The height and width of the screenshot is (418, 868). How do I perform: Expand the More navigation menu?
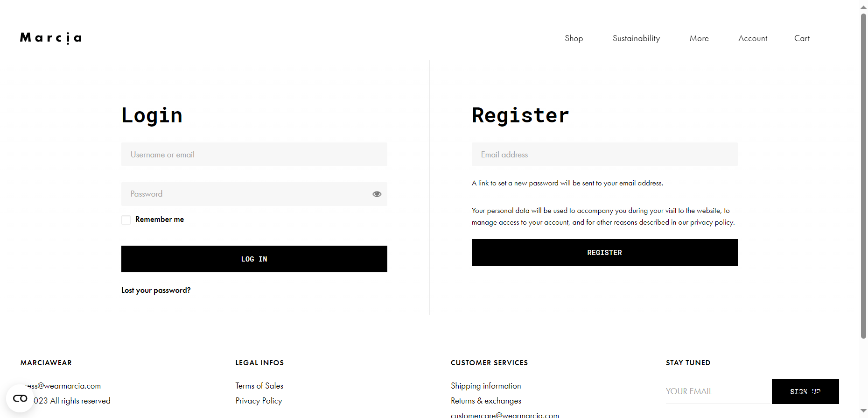click(699, 38)
